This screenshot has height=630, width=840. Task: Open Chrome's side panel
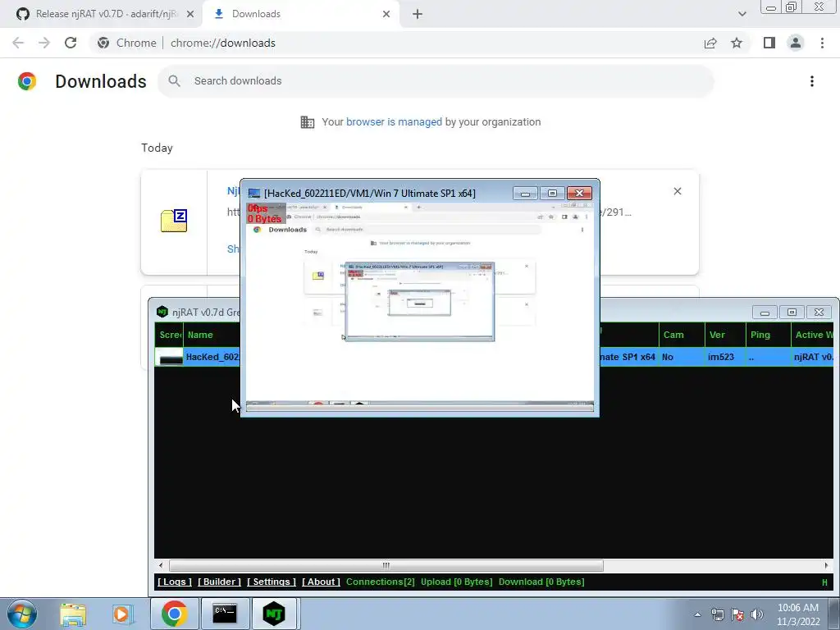[769, 43]
